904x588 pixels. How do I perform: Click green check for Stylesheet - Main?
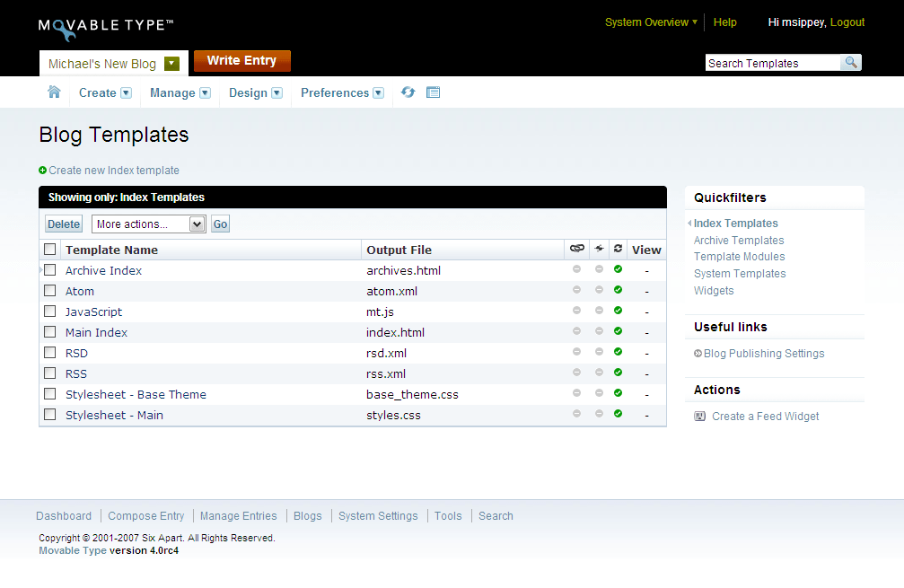(x=618, y=414)
